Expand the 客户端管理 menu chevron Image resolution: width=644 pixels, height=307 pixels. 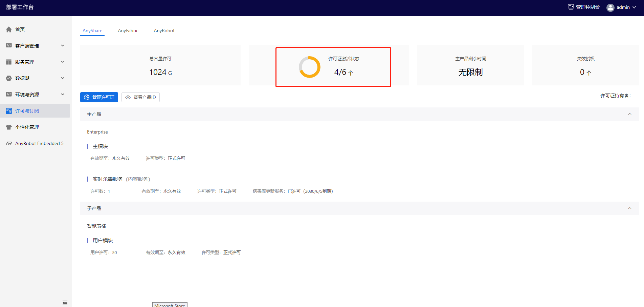[x=63, y=46]
